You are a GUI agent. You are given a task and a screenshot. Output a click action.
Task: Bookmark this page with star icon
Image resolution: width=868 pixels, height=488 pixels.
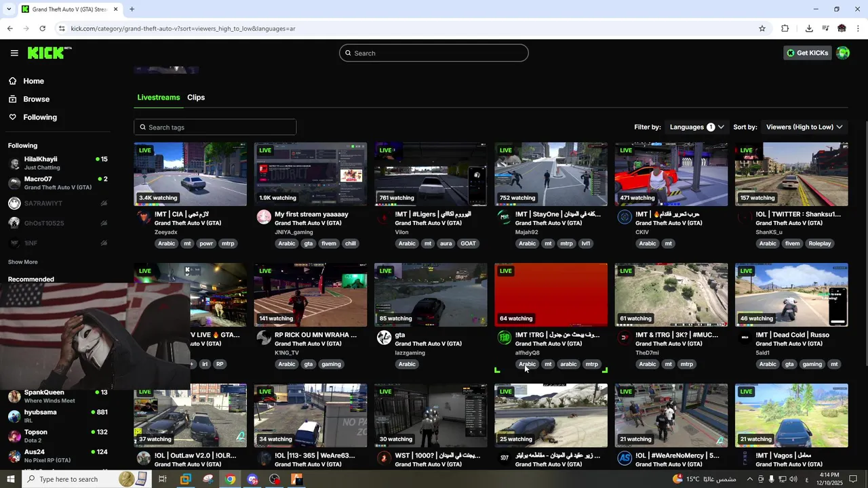(762, 28)
